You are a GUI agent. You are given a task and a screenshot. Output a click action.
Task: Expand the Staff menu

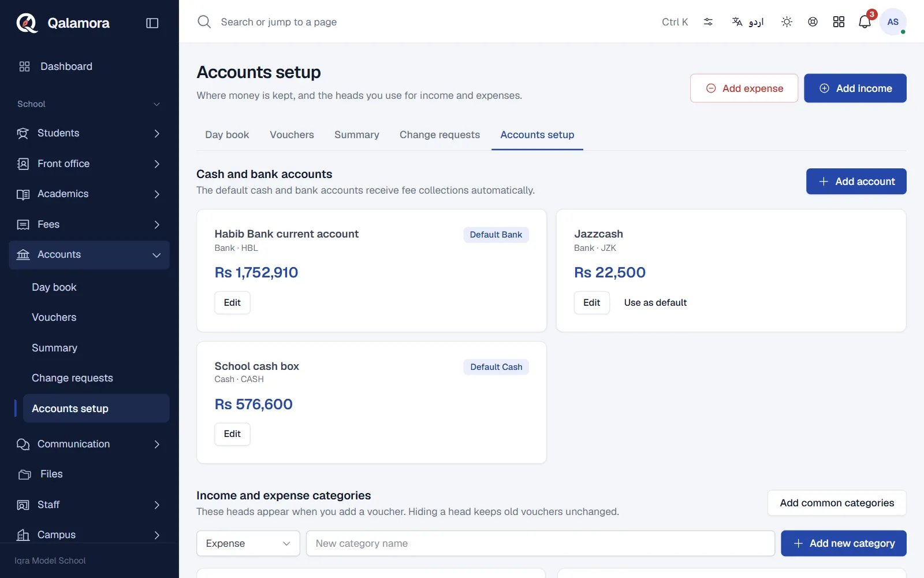[x=90, y=505]
